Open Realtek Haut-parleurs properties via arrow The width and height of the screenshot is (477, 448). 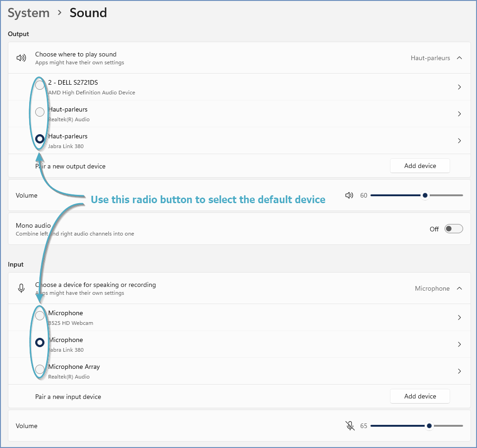tap(459, 113)
